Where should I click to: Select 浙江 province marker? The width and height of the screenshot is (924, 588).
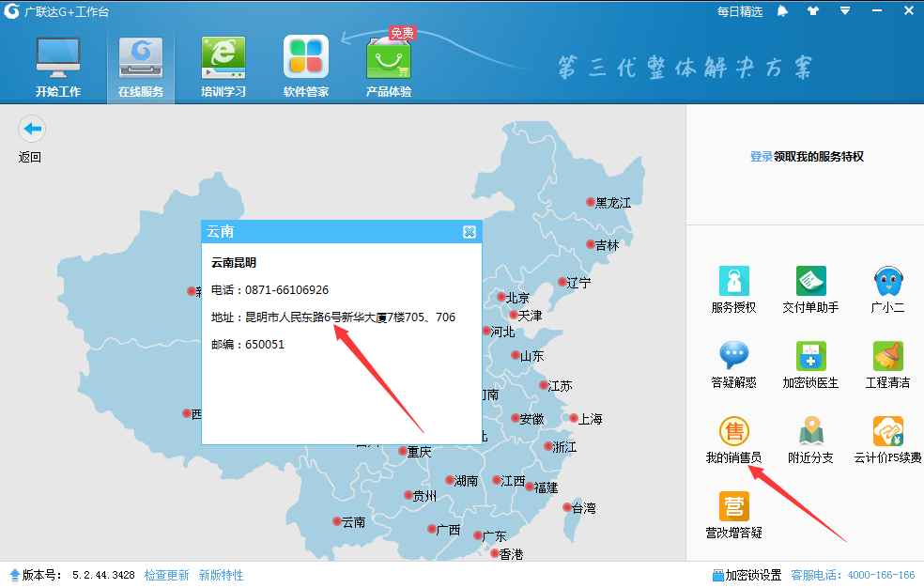click(561, 447)
